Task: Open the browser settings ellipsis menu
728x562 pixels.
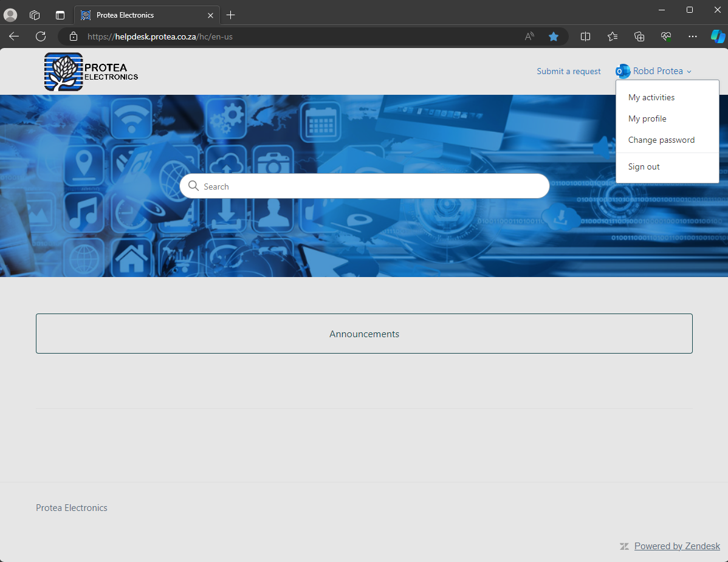Action: pos(692,36)
